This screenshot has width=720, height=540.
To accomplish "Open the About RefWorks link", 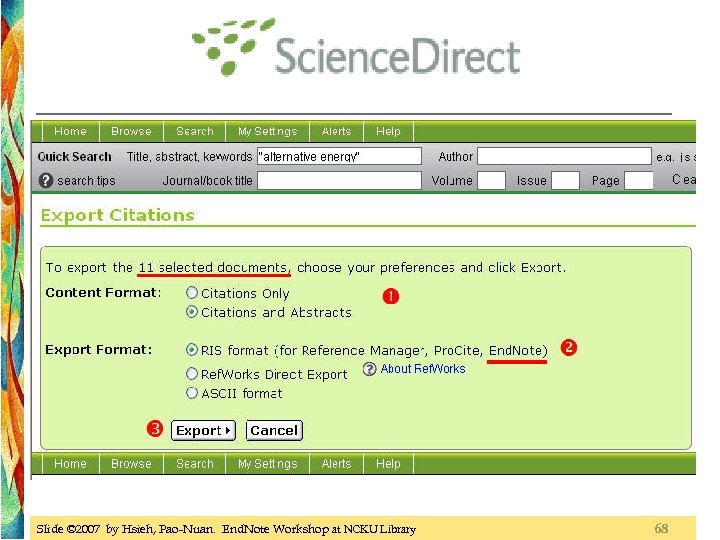I will point(423,369).
